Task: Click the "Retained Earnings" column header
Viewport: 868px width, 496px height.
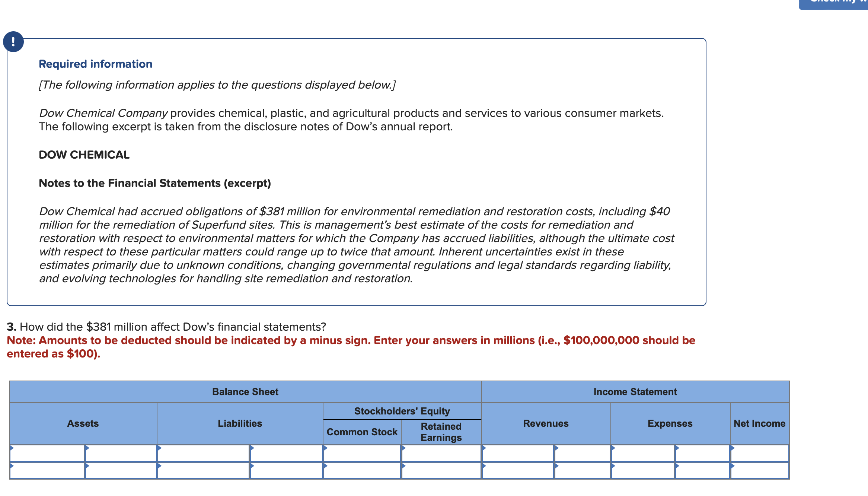Action: coord(441,432)
